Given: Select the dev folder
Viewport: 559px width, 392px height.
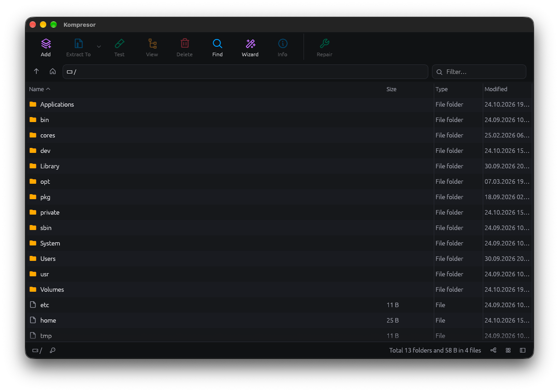Looking at the screenshot, I should [279, 151].
